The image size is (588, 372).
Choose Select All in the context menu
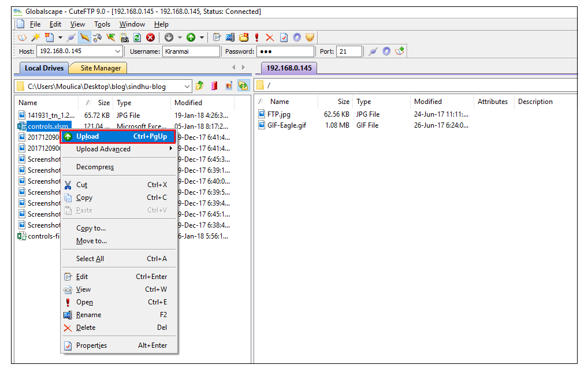pyautogui.click(x=118, y=259)
